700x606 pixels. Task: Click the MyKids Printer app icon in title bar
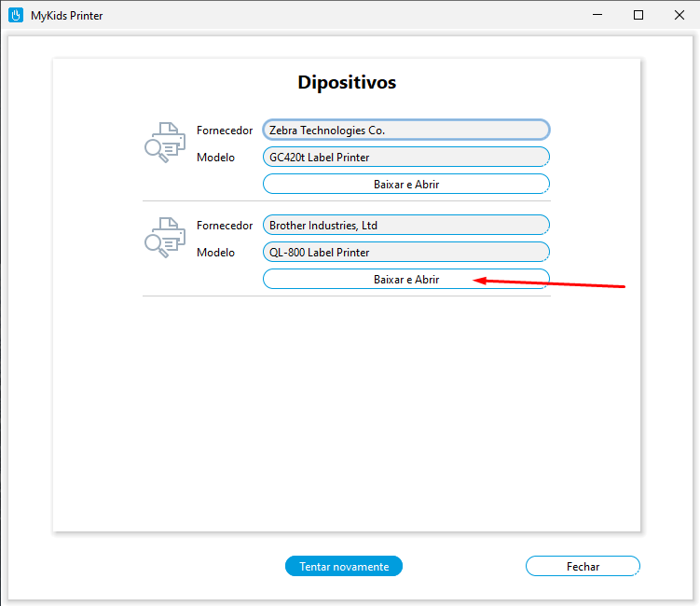16,15
